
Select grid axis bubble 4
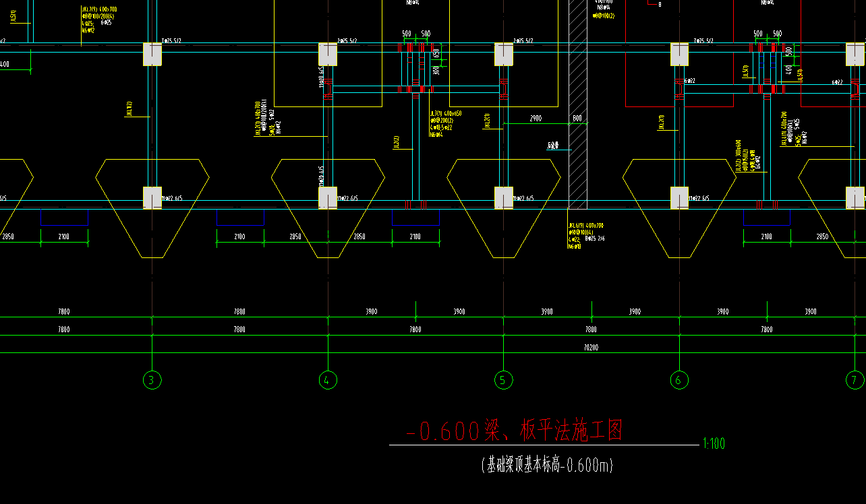(x=328, y=380)
